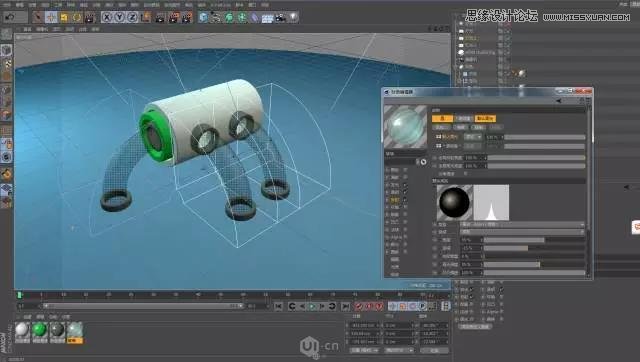This screenshot has width=640, height=362.
Task: Open the reflection Type dropdown below sphere preview
Action: pyautogui.click(x=522, y=224)
